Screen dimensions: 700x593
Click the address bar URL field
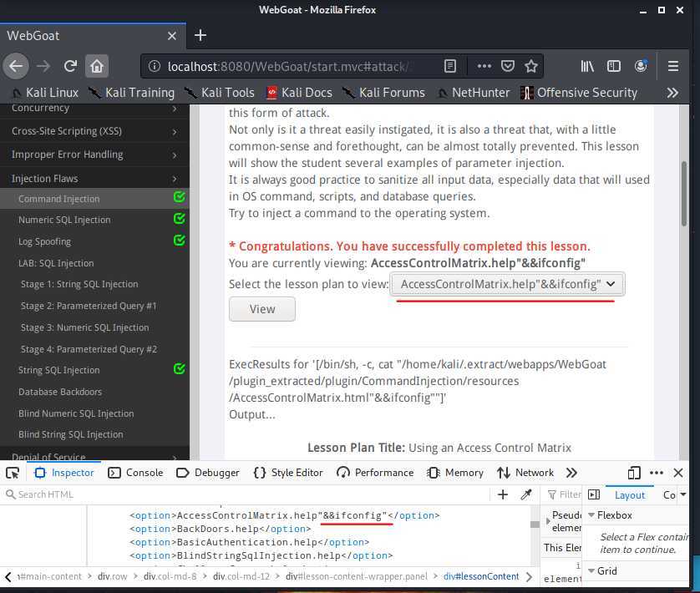point(288,67)
